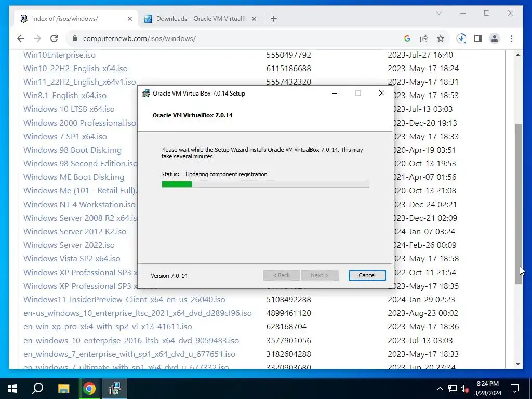The image size is (532, 399).
Task: Click the address bar URL field
Action: [237, 38]
